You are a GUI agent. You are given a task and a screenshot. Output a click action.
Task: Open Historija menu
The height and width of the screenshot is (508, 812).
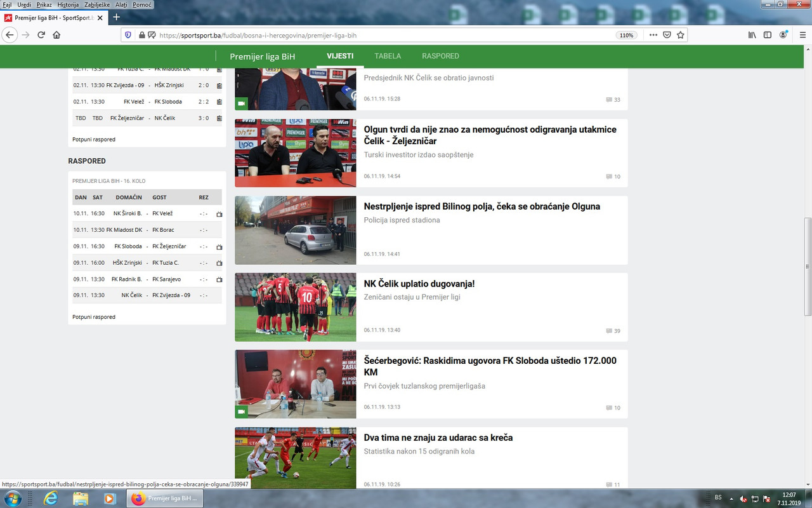point(68,4)
